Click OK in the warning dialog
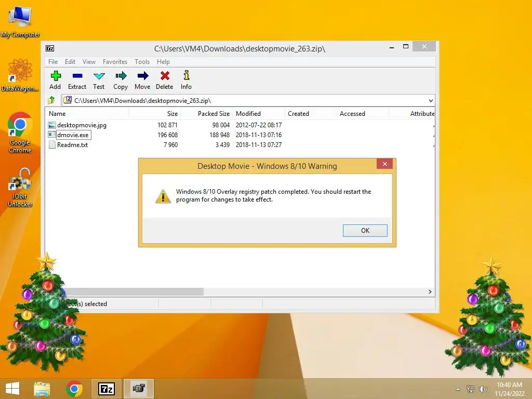Viewport: 532px width, 399px height. pos(365,230)
